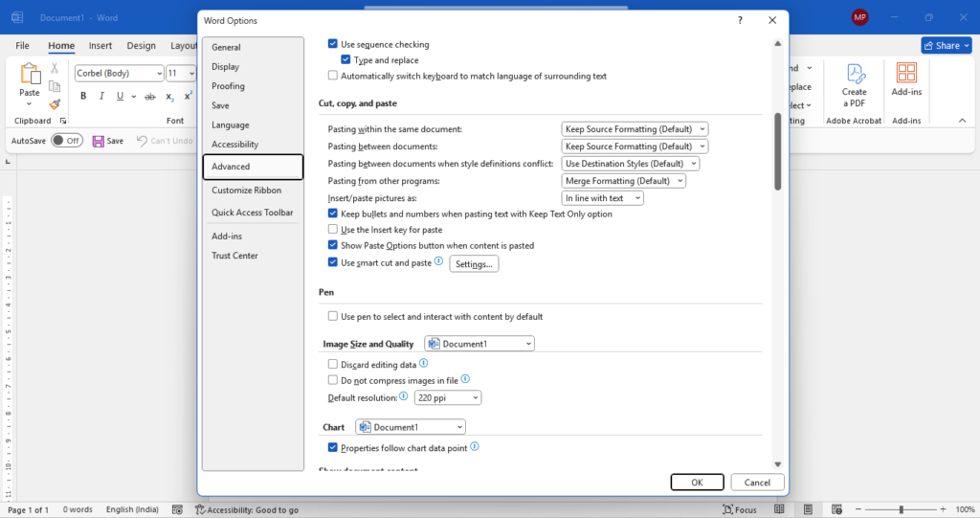The image size is (980, 518).
Task: Toggle Underline formatting button
Action: 120,97
